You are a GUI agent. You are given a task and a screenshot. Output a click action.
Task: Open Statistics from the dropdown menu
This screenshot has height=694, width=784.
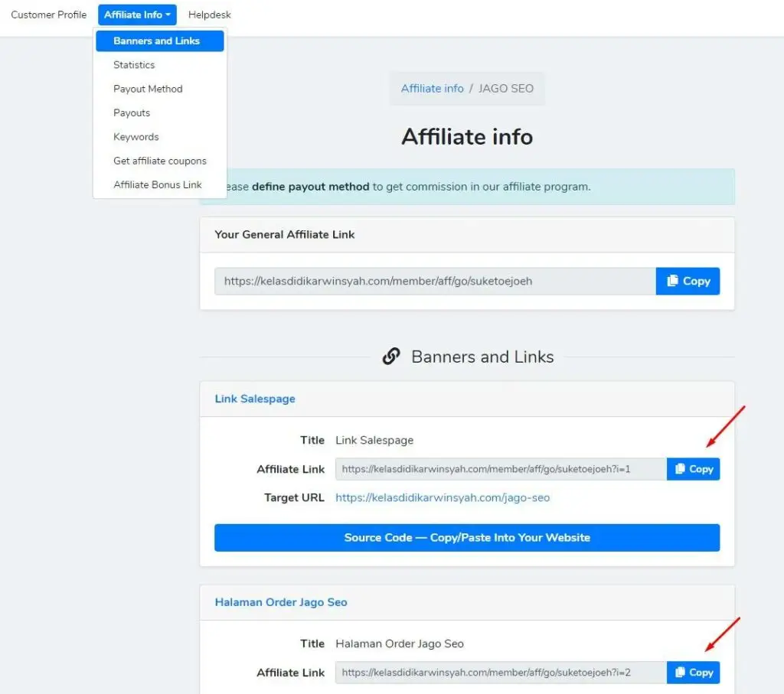134,65
